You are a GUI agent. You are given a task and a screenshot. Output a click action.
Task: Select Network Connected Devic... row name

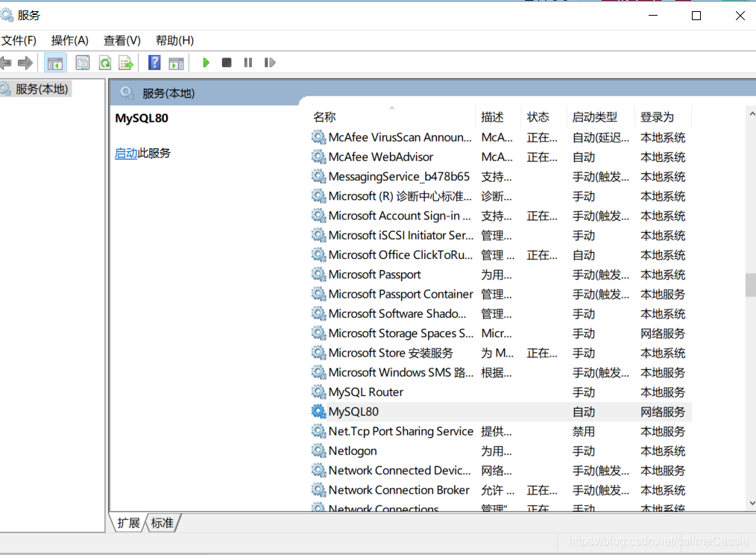400,471
